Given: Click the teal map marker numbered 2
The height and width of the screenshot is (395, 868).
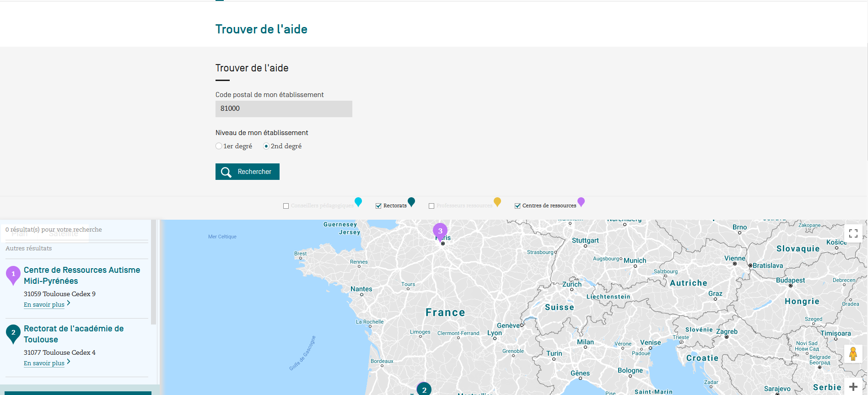Looking at the screenshot, I should tap(424, 389).
